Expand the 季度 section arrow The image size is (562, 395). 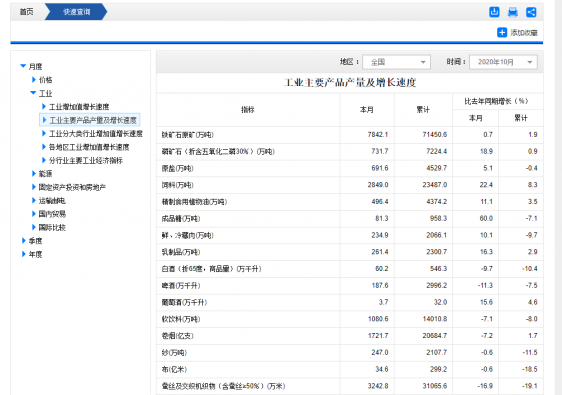click(24, 241)
